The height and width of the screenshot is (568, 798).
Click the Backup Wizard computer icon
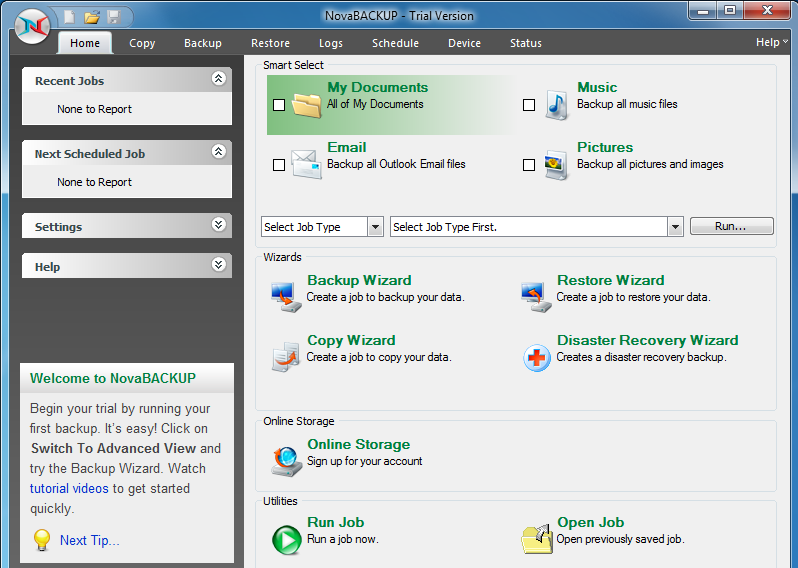pos(286,297)
